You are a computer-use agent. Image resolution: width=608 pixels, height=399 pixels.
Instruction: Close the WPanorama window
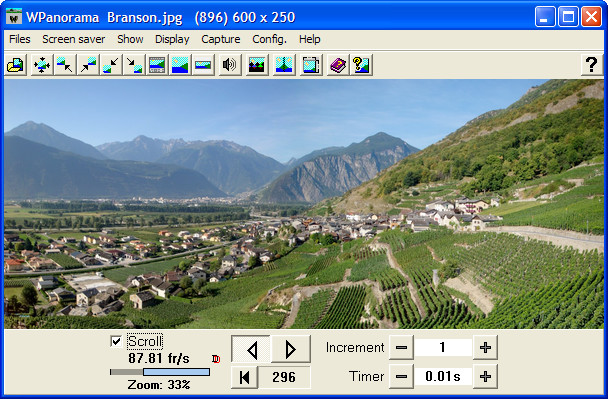point(591,17)
